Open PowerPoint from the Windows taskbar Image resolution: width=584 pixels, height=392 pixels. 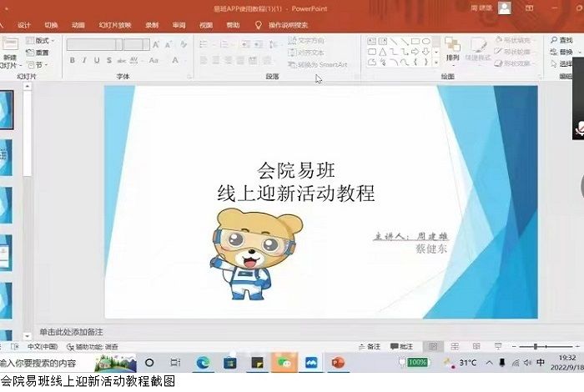point(338,363)
